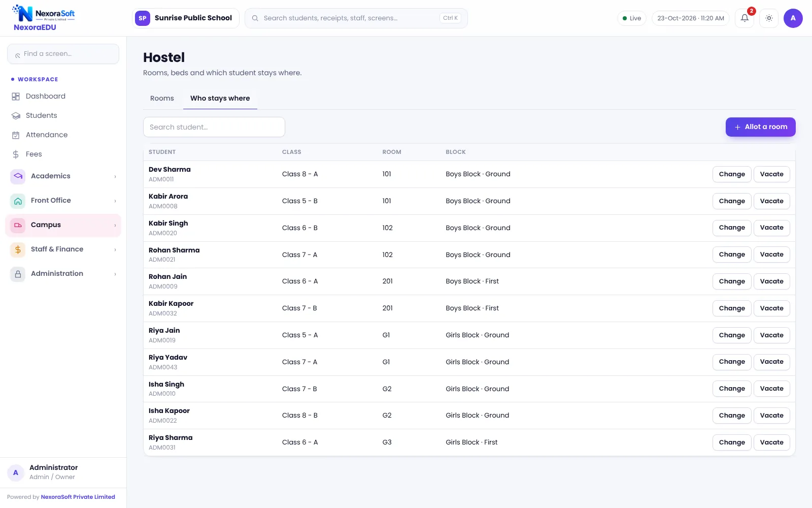Vacate Dev Sharma's room
Viewport: 812px width, 508px height.
771,174
